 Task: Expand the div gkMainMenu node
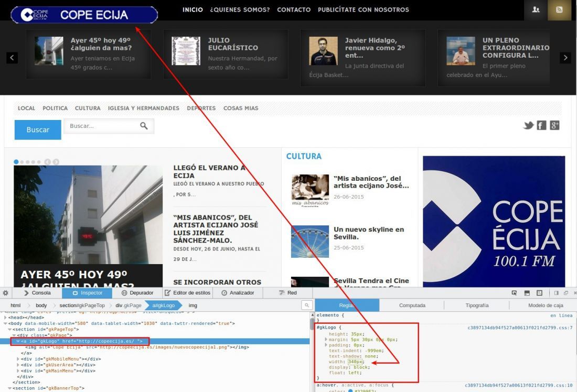coord(18,371)
